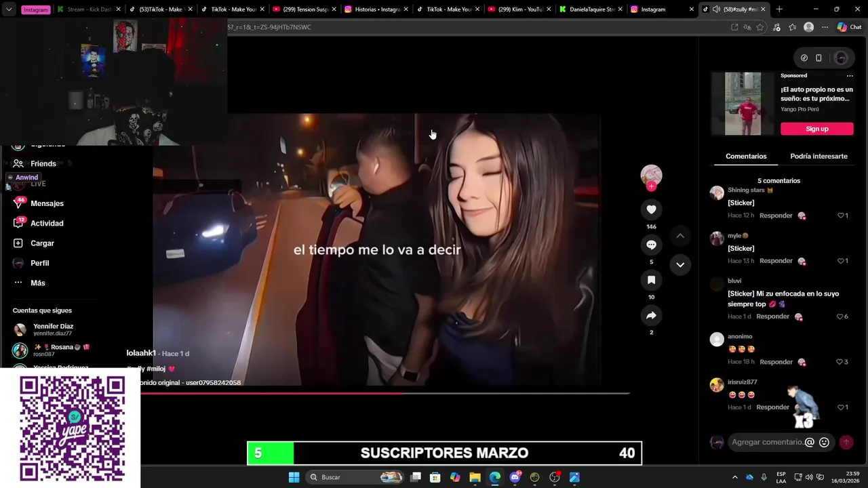Viewport: 868px width, 488px height.
Task: Open the emoji picker in comment box
Action: pos(824,442)
